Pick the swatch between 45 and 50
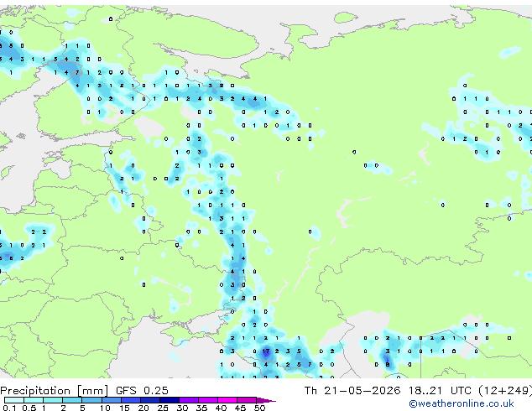Screen dimensions: 532x411 pos(247,400)
